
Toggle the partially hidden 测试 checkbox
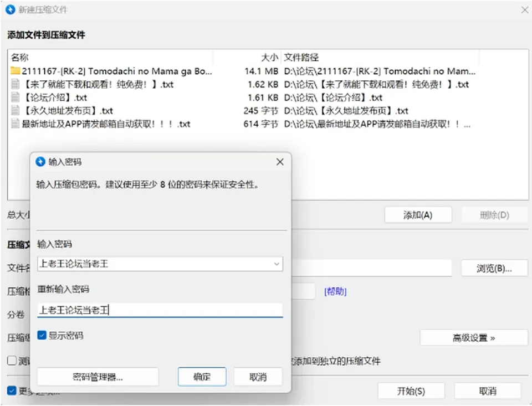12,360
